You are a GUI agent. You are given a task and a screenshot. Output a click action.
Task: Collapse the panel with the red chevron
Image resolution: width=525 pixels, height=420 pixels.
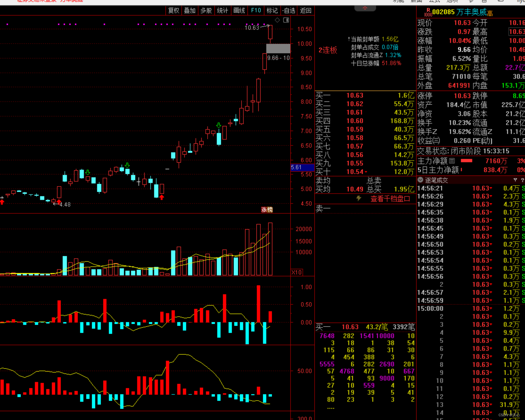click(x=365, y=8)
